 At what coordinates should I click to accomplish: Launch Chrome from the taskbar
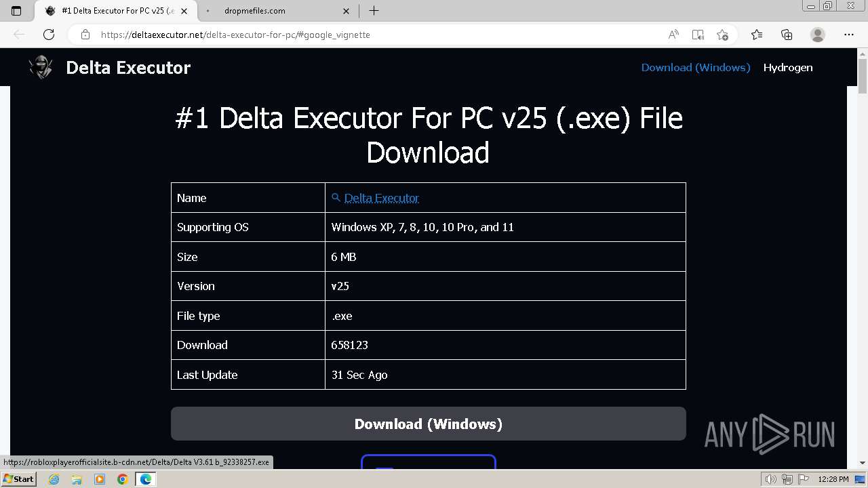pyautogui.click(x=122, y=479)
